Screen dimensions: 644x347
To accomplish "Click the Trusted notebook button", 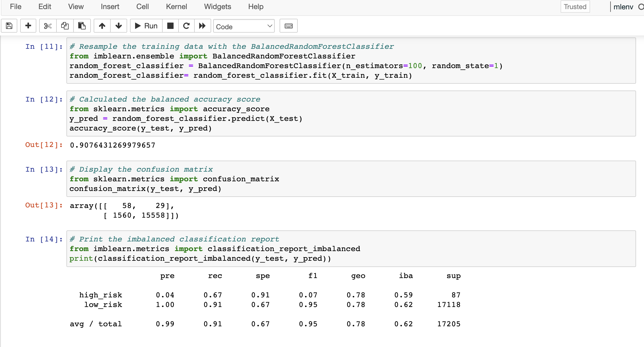I will [575, 7].
